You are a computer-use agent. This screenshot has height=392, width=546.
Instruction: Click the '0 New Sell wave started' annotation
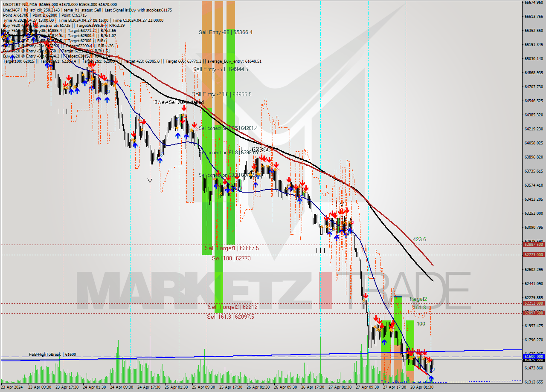pos(179,102)
